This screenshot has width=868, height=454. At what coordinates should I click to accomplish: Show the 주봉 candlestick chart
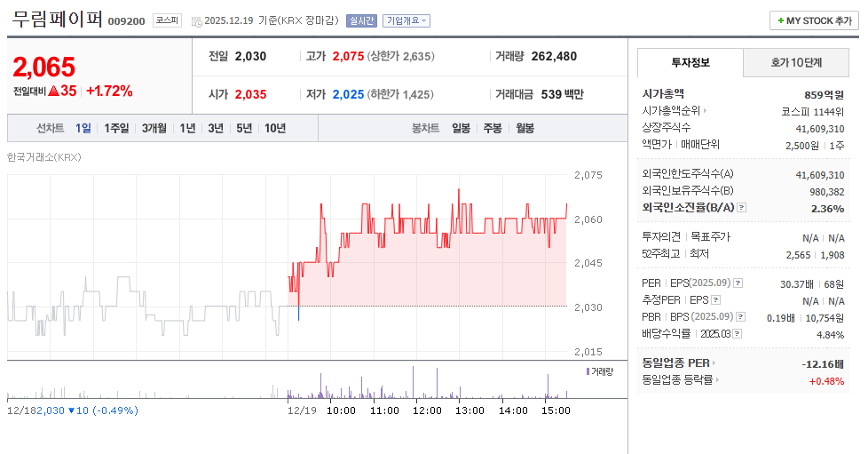pos(492,129)
